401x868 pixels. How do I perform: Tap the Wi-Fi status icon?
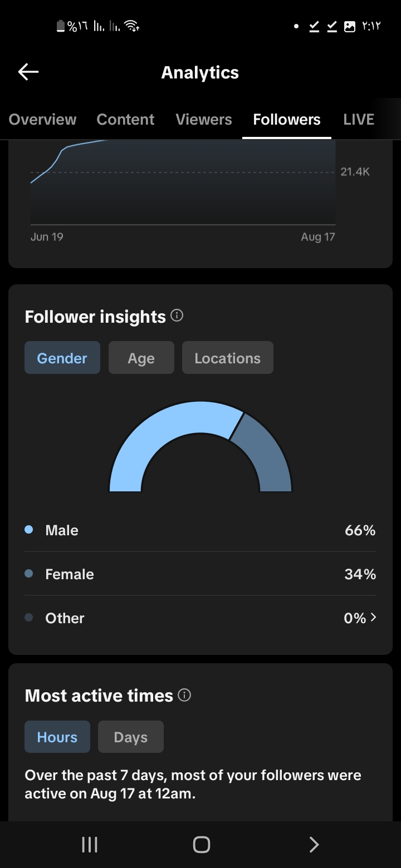(x=132, y=26)
